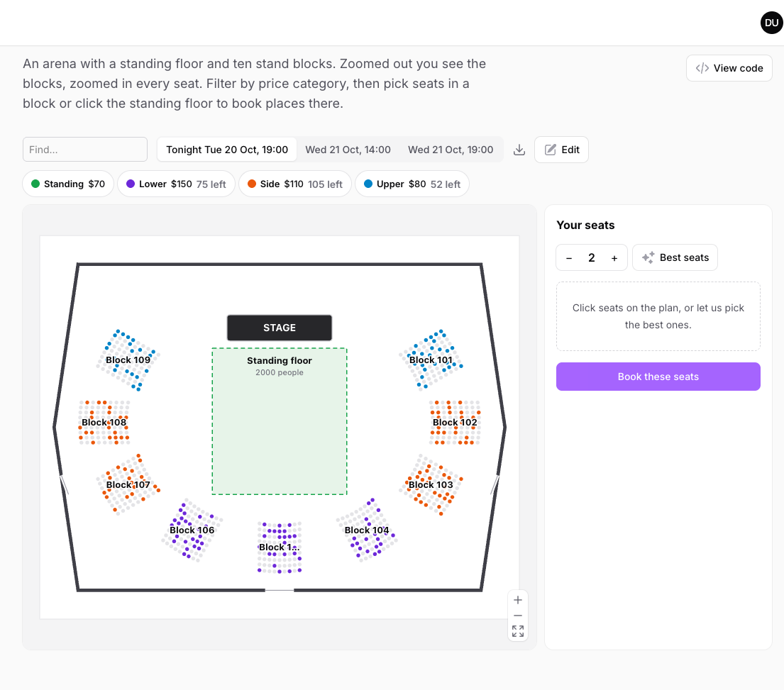Choose Block 106 on the plan

pos(192,530)
